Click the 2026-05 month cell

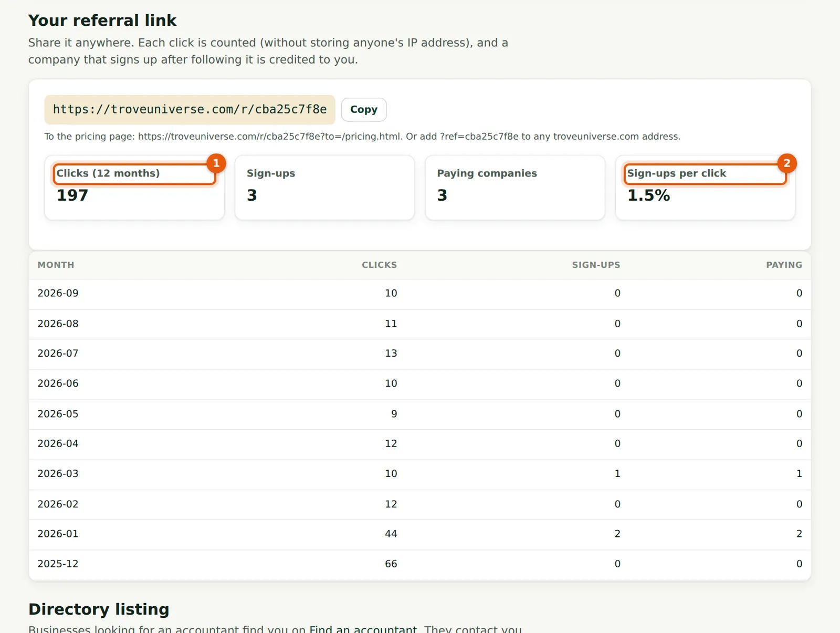click(58, 414)
